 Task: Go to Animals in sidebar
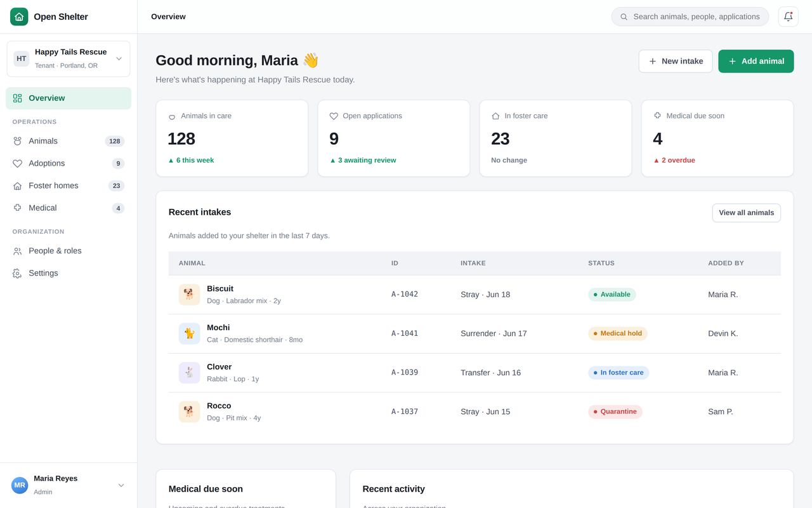point(69,141)
